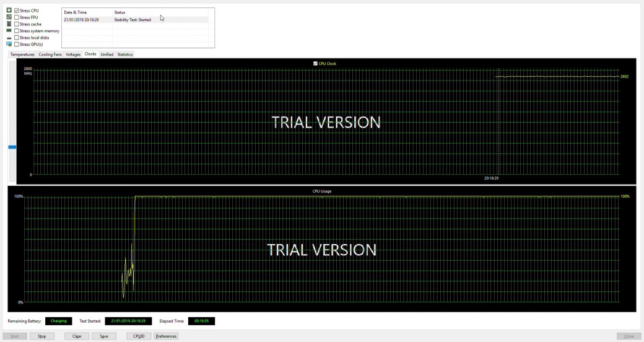Image resolution: width=644 pixels, height=342 pixels.
Task: Click the Close button at bottom right
Action: 629,336
